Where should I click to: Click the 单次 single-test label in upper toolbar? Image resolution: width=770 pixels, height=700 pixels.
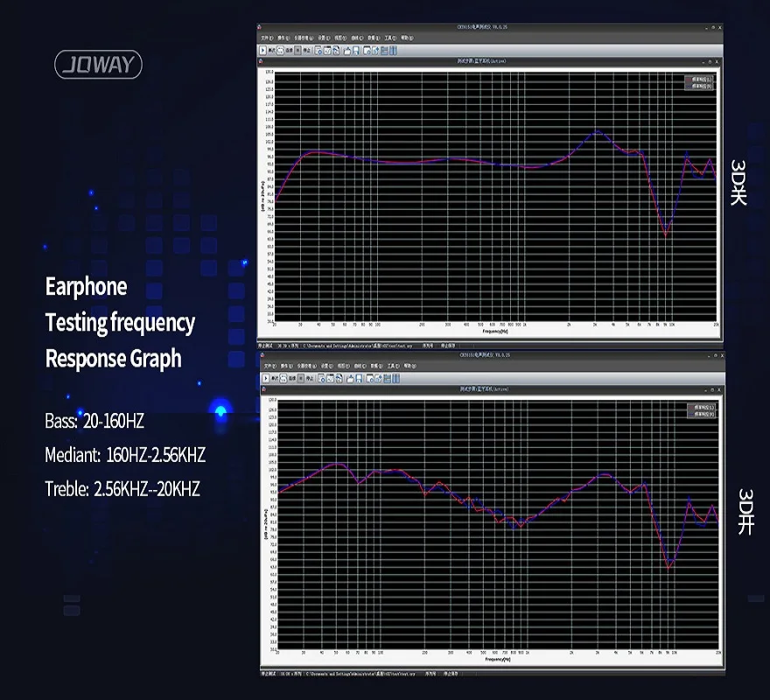point(271,51)
